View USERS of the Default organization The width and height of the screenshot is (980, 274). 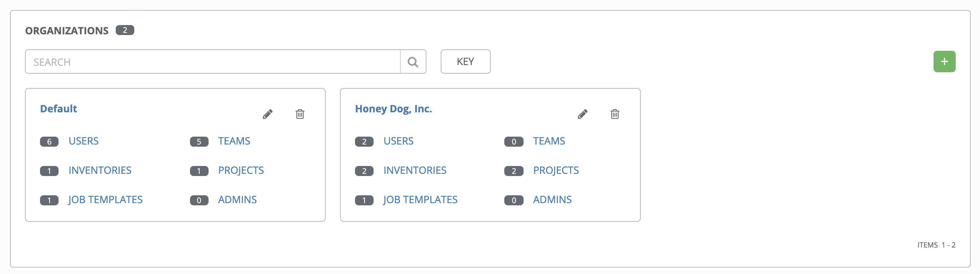tap(83, 141)
